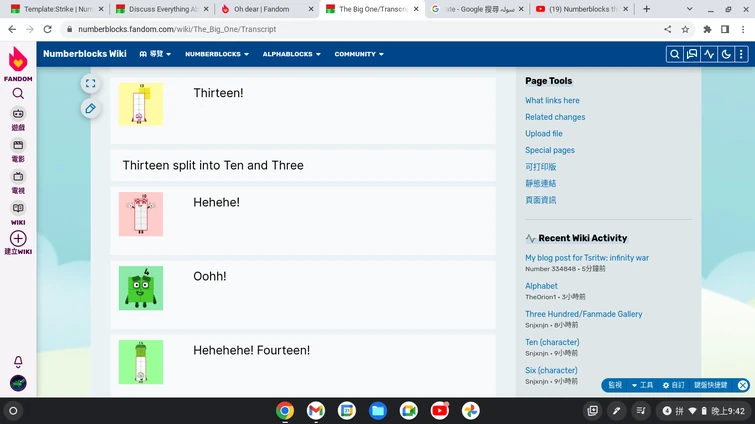Switch to Numberblocks YouTube tab
Image resolution: width=755 pixels, height=424 pixels.
click(582, 9)
